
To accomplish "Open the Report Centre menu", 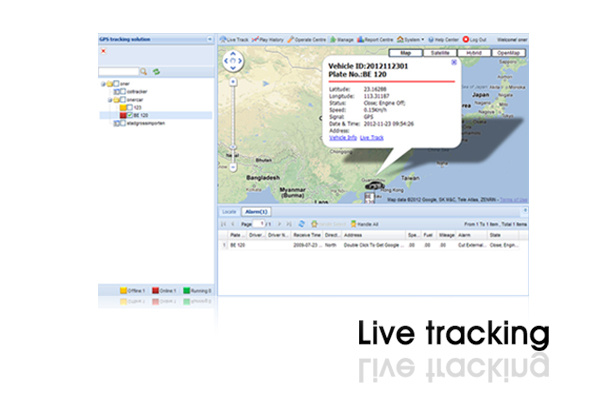I will (375, 39).
